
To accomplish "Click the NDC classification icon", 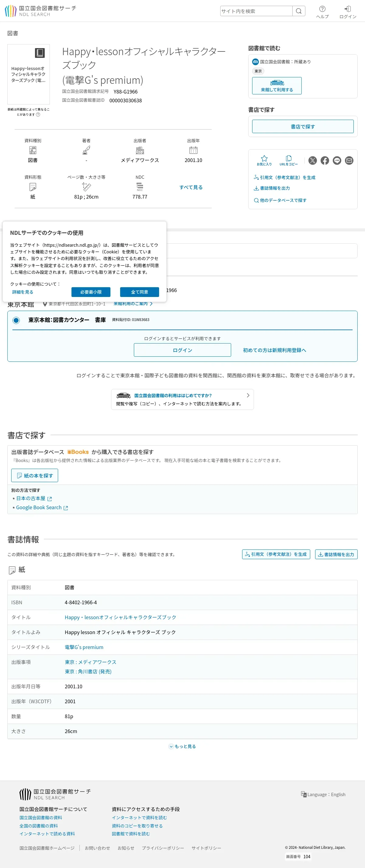I will pyautogui.click(x=140, y=187).
